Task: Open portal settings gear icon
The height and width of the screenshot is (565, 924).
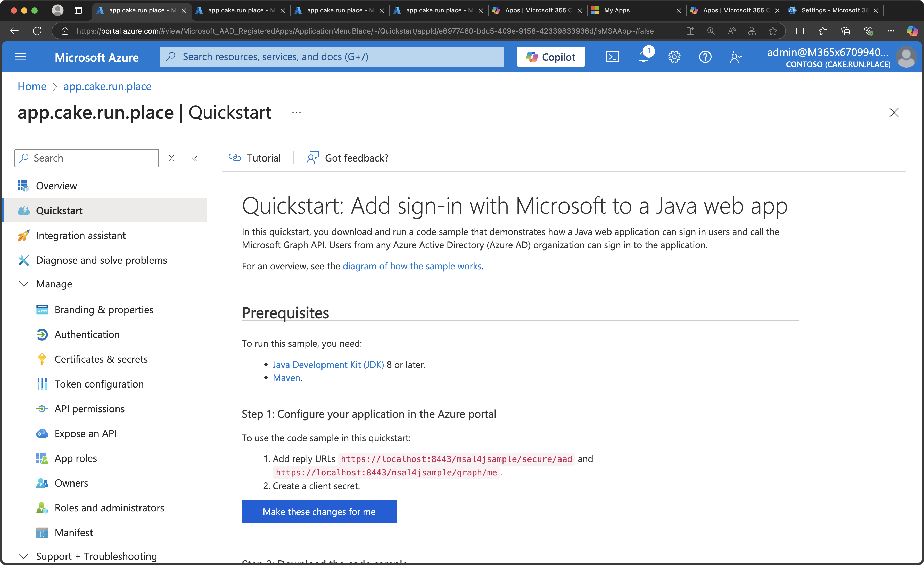Action: [674, 57]
